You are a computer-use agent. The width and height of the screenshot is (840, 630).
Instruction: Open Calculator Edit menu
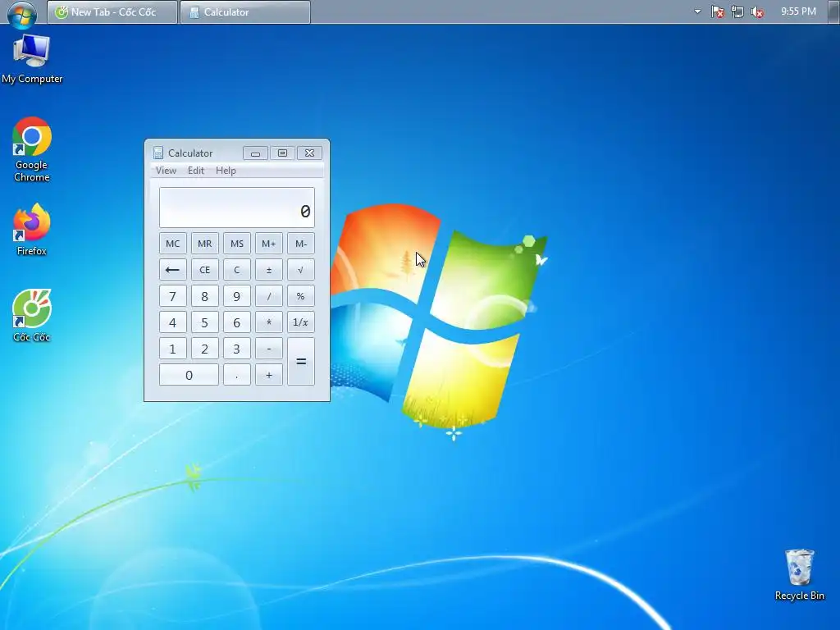point(195,171)
